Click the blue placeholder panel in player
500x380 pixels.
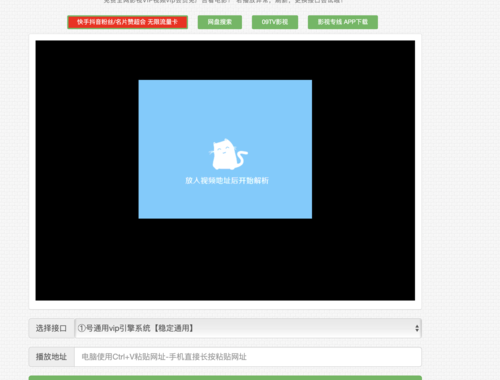coord(225,149)
